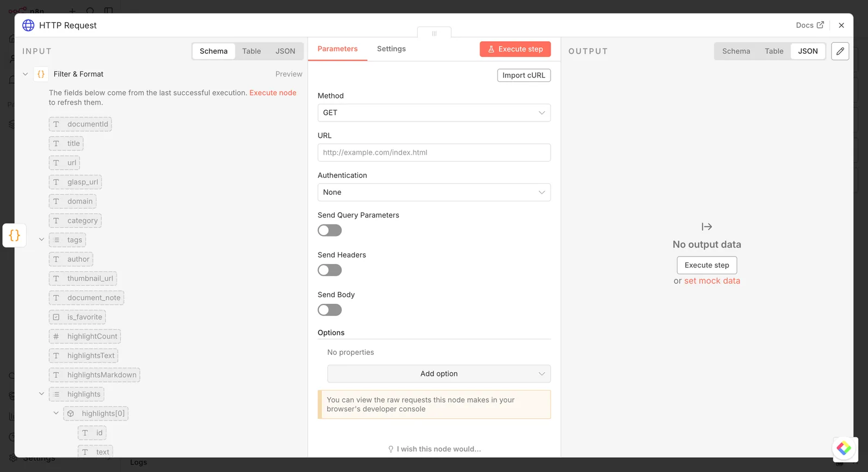868x472 pixels.
Task: Open the Authentication None dropdown
Action: point(434,193)
